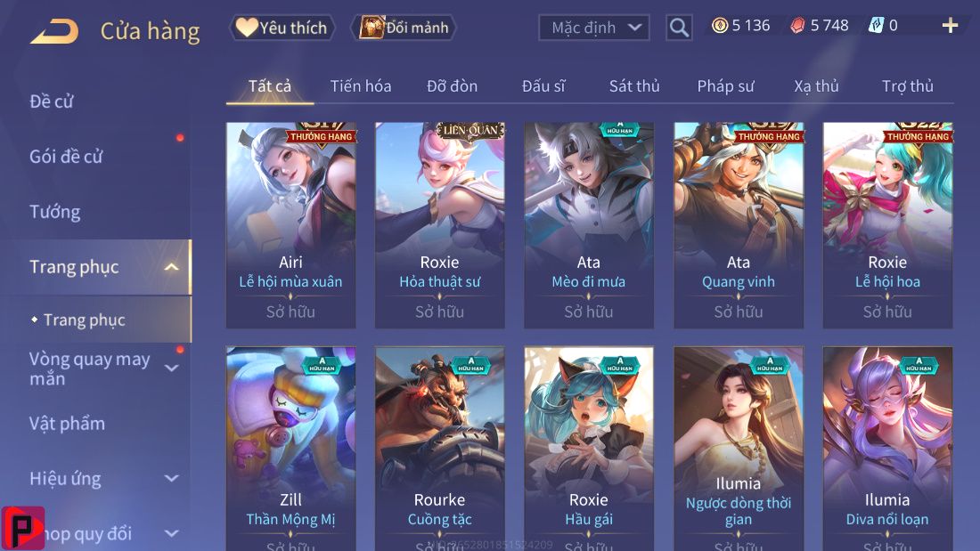The height and width of the screenshot is (551, 980).
Task: Open Đổi mảnh chest exchange button
Action: [x=404, y=28]
